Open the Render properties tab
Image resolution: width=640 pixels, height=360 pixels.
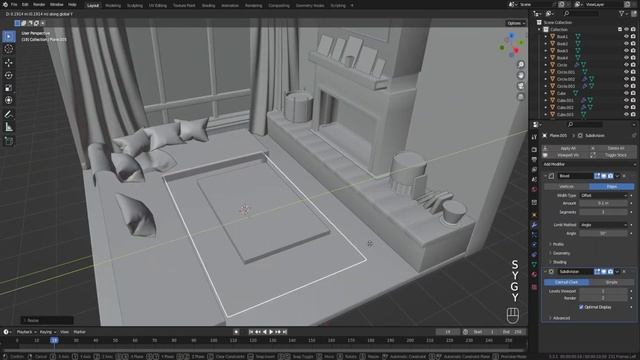(534, 150)
